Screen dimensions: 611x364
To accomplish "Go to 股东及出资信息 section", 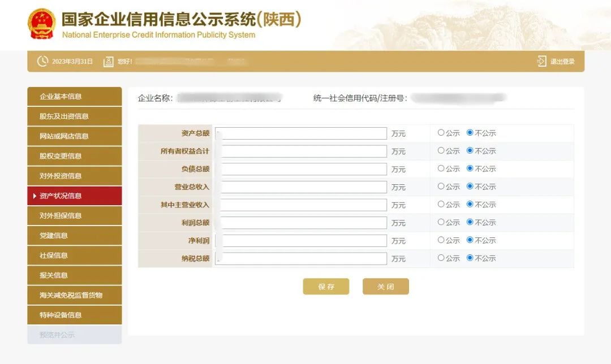I will [x=74, y=116].
